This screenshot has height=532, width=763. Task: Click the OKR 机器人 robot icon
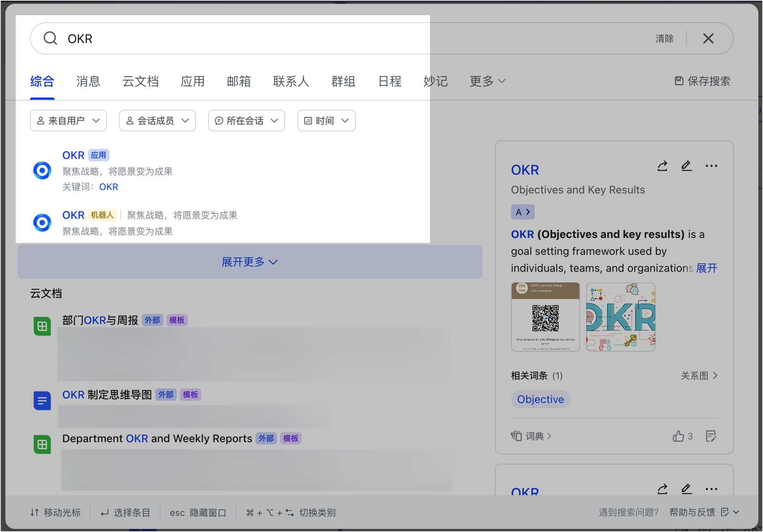(42, 222)
